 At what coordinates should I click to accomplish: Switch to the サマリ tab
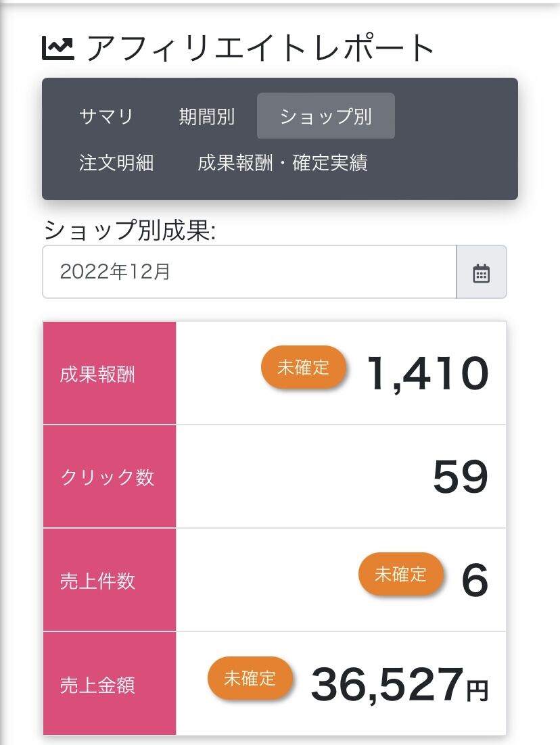point(106,116)
